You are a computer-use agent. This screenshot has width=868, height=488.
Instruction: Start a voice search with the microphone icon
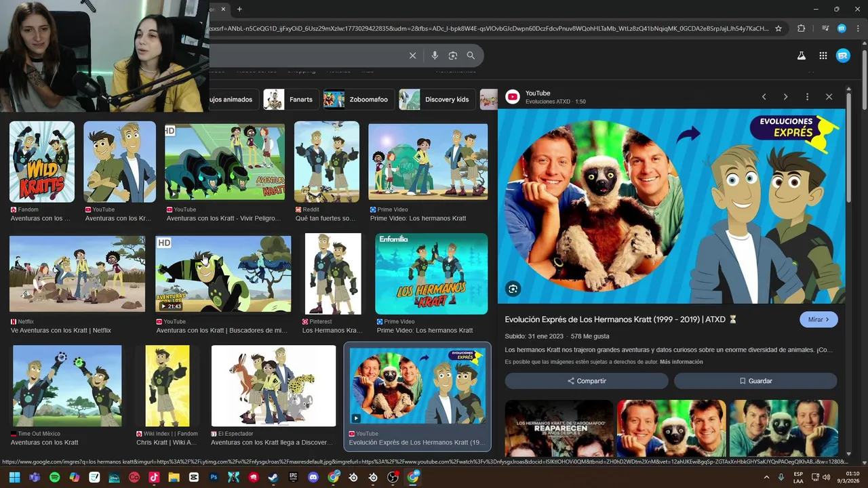[x=435, y=56]
